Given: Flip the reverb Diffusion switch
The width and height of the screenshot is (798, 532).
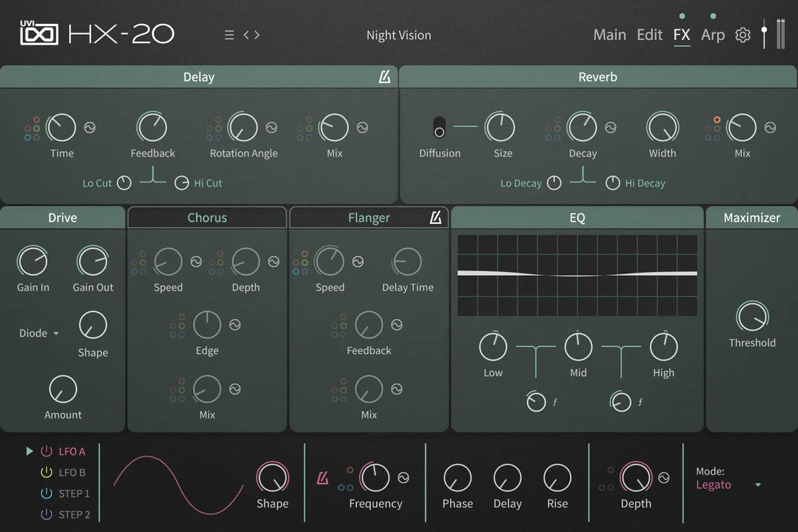Looking at the screenshot, I should click(x=440, y=127).
